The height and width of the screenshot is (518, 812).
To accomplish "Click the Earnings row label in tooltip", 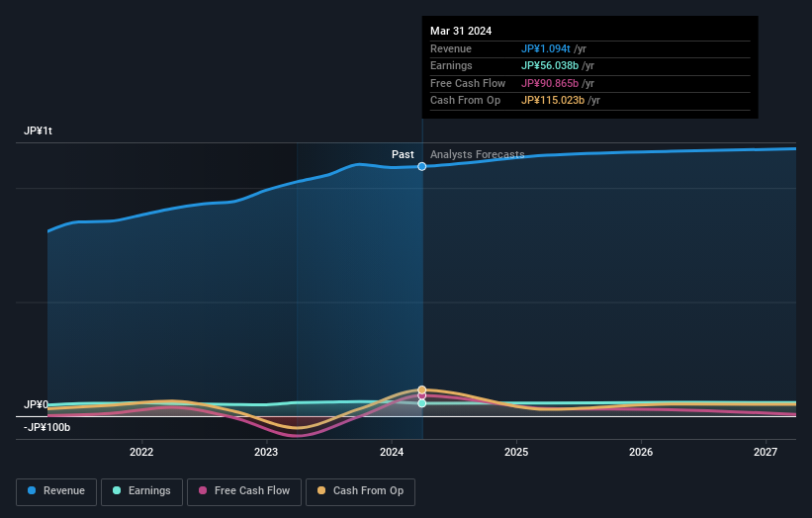I will (451, 65).
